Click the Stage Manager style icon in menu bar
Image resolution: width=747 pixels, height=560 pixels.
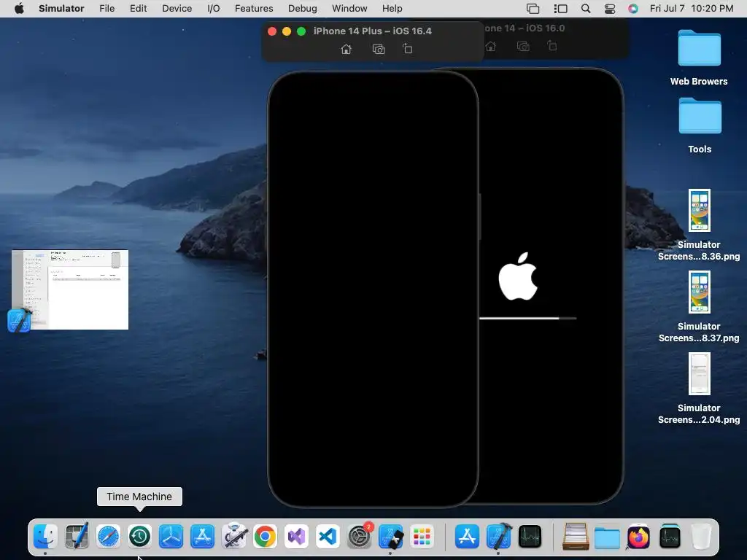pos(560,9)
